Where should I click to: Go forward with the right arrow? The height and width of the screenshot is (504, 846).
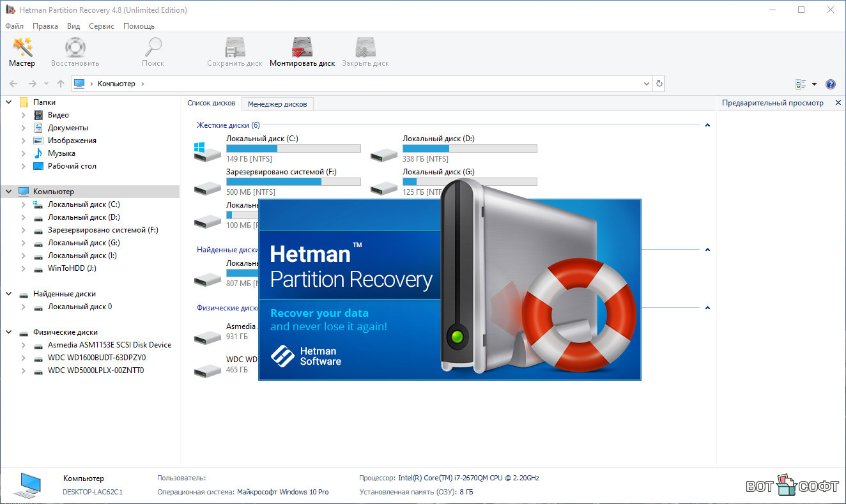point(33,84)
